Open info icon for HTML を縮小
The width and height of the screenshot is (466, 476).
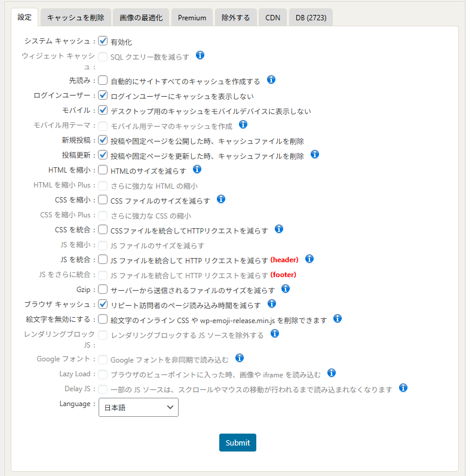[x=197, y=169]
